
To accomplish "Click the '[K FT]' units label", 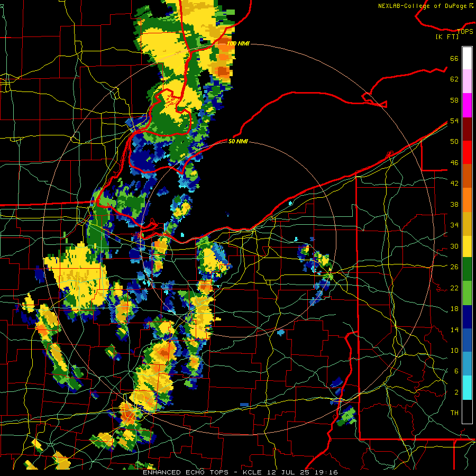I will tap(447, 36).
